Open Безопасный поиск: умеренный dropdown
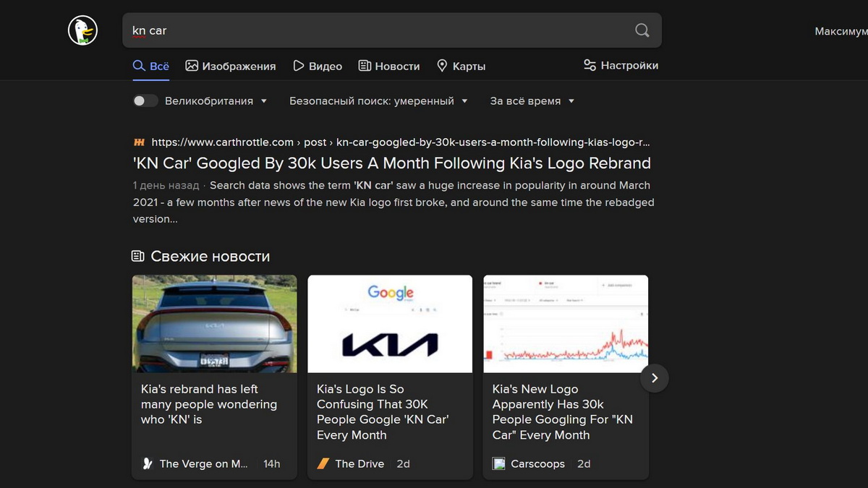Screen dimensions: 868x488 coord(378,101)
